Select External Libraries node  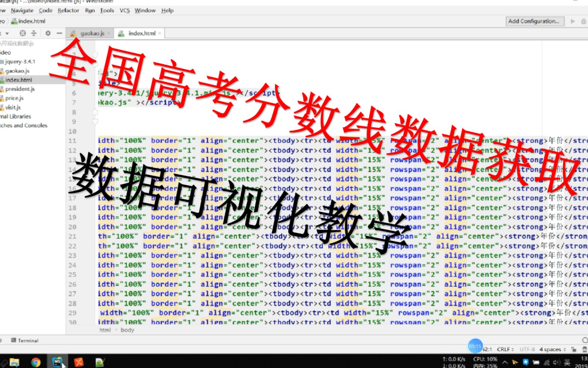point(16,116)
